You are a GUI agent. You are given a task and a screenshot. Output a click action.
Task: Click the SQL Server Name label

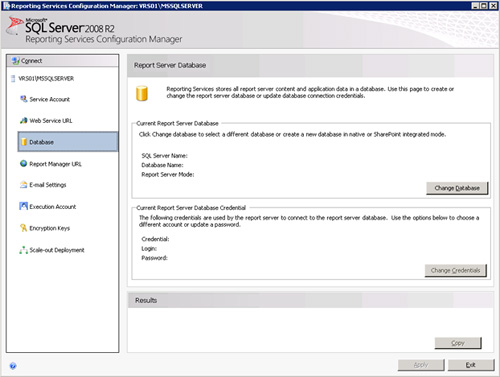(164, 156)
